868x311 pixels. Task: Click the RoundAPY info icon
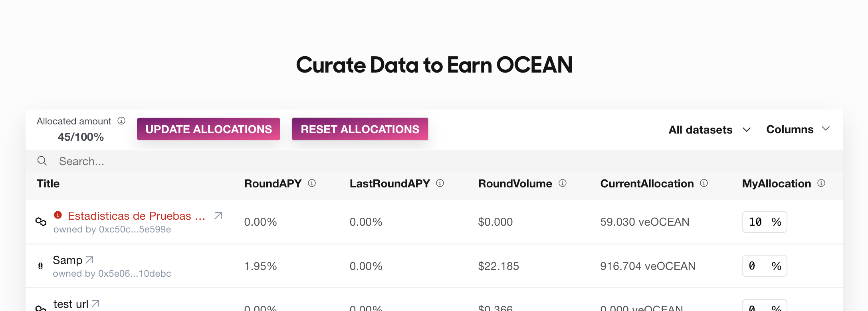coord(312,183)
